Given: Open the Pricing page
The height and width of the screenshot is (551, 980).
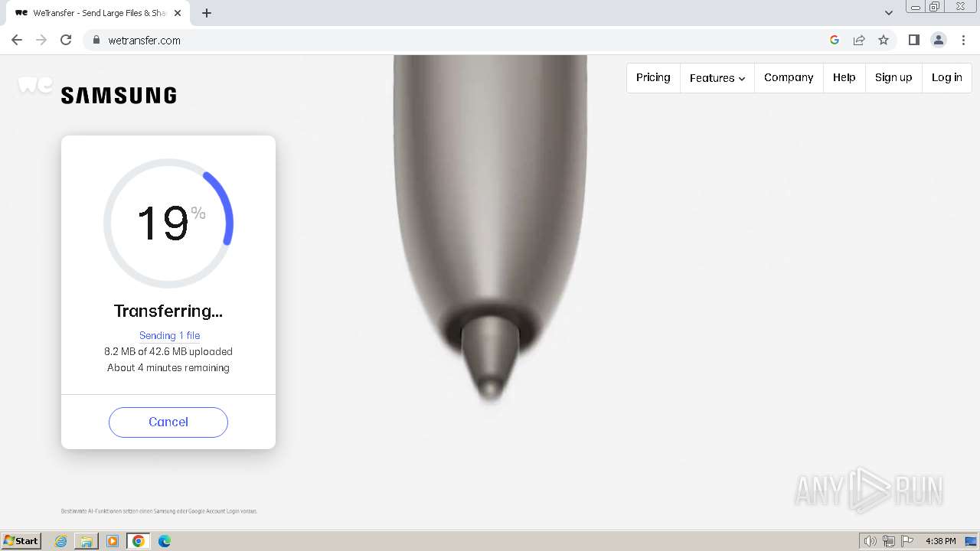Looking at the screenshot, I should [653, 77].
